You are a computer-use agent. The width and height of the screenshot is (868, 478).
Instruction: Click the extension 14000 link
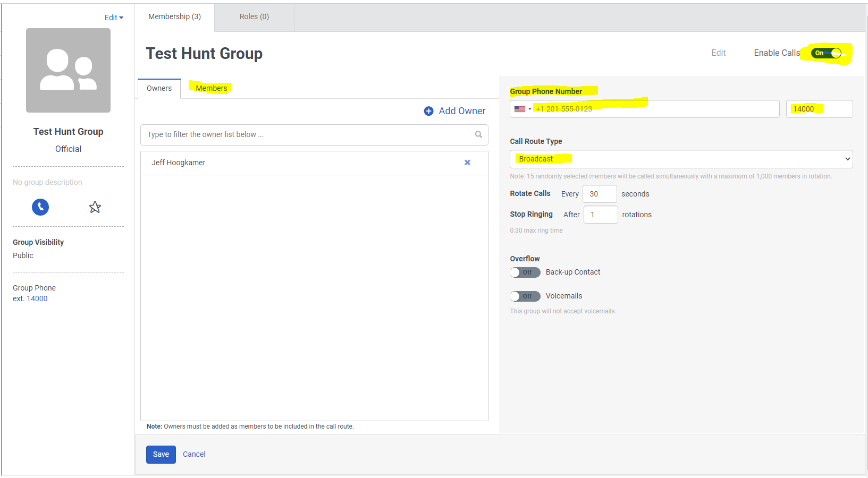click(37, 298)
